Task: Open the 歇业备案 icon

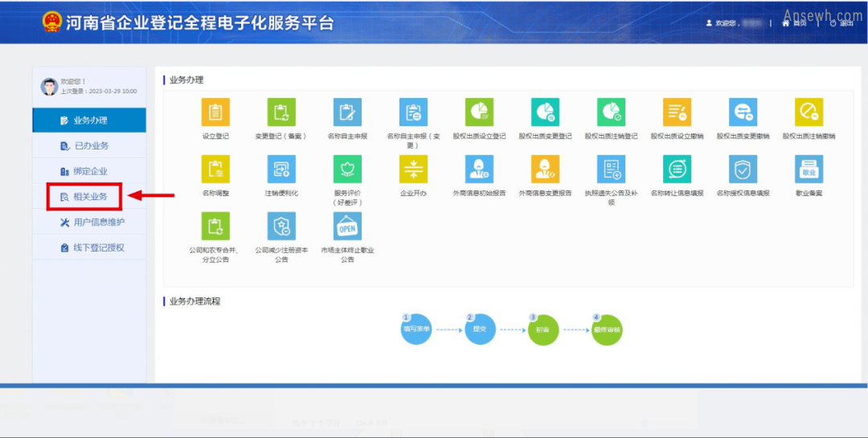Action: [809, 170]
